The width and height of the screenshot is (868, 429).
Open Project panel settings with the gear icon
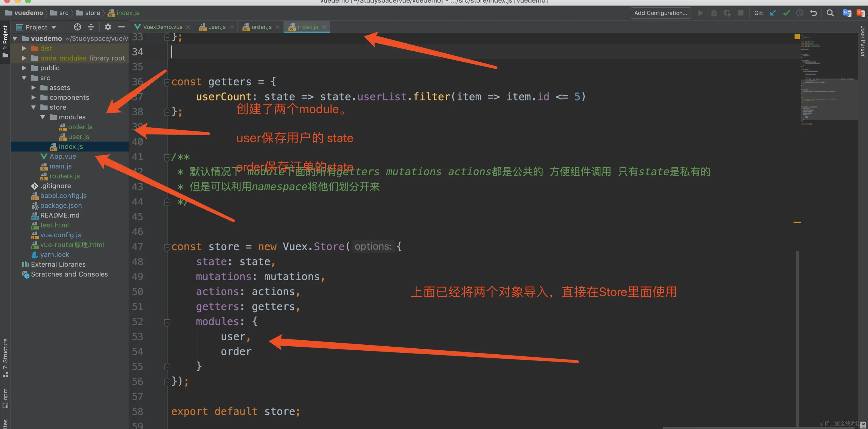(x=108, y=27)
